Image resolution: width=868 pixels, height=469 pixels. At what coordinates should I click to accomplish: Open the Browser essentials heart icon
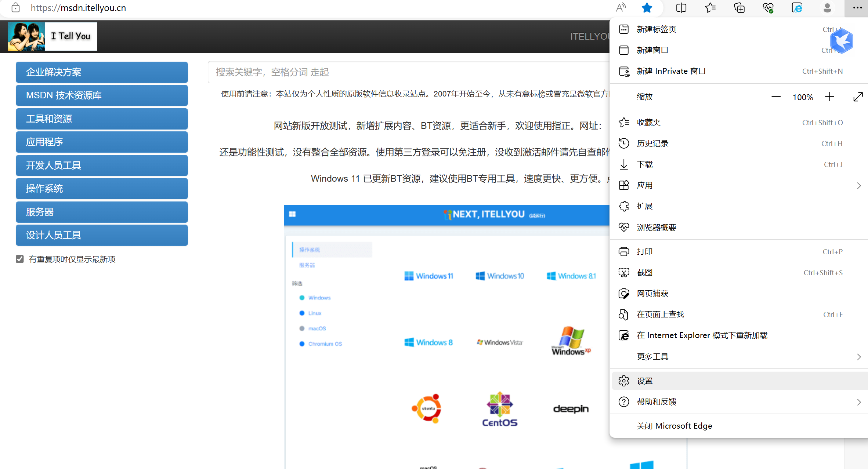(768, 8)
